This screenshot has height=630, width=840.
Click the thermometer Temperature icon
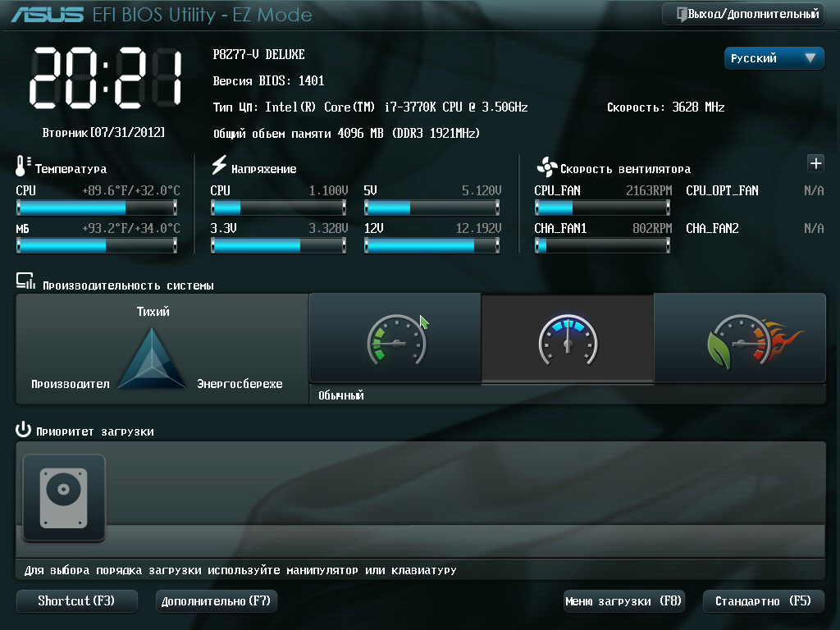click(22, 166)
